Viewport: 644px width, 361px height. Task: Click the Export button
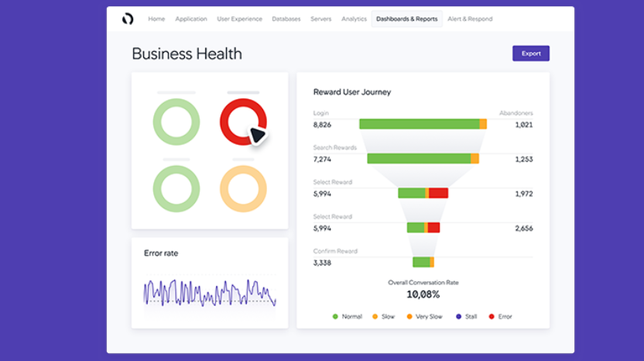pos(531,53)
